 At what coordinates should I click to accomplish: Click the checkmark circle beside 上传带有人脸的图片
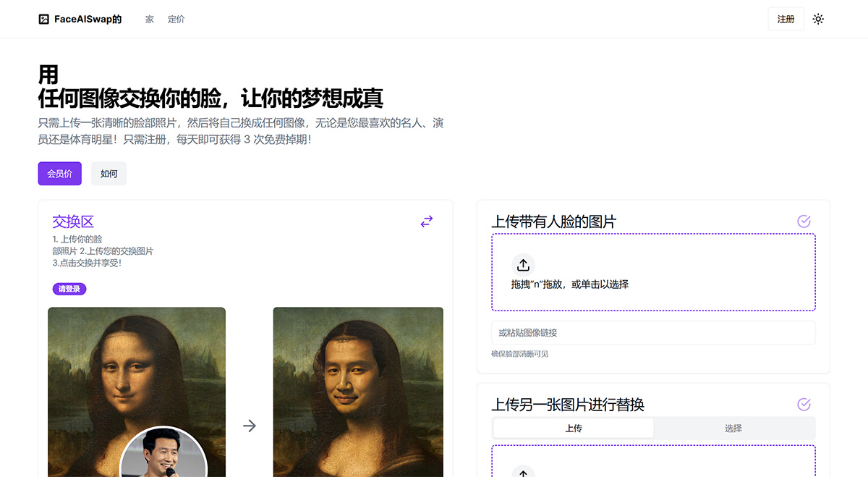click(804, 221)
